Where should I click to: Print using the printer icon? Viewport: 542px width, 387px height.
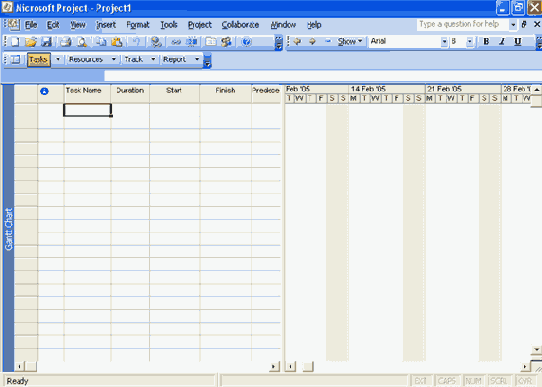[x=65, y=42]
